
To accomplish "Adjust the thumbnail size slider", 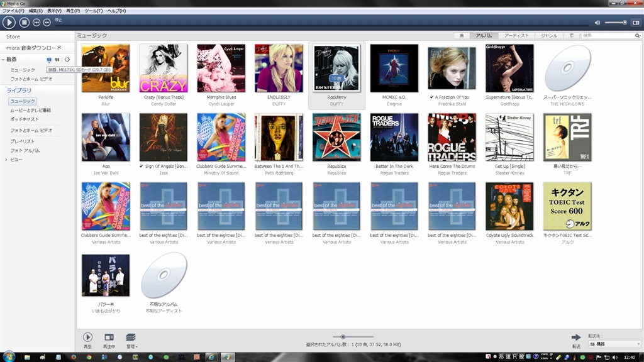I will click(353, 337).
